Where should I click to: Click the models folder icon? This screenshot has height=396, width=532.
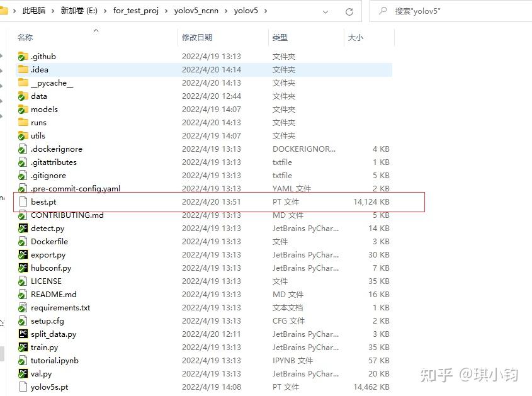[23, 110]
